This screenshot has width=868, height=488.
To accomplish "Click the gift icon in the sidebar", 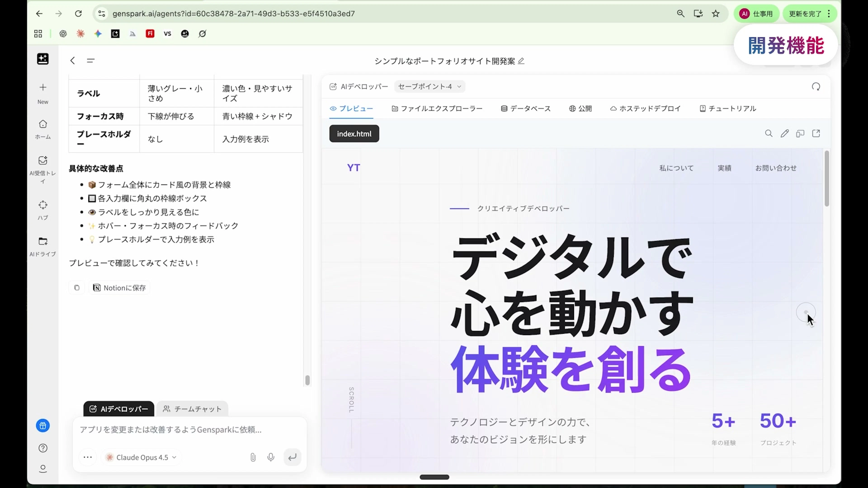I will tap(43, 426).
